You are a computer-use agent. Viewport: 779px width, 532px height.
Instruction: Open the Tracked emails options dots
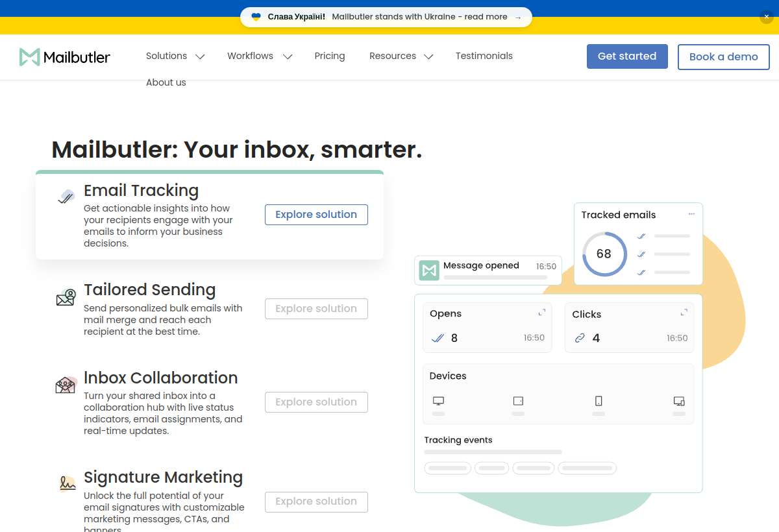(691, 214)
